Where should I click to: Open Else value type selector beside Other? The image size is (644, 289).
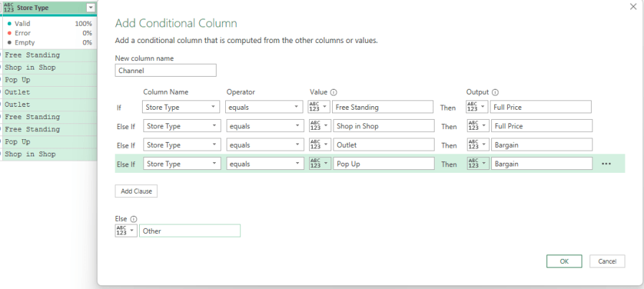coord(125,231)
